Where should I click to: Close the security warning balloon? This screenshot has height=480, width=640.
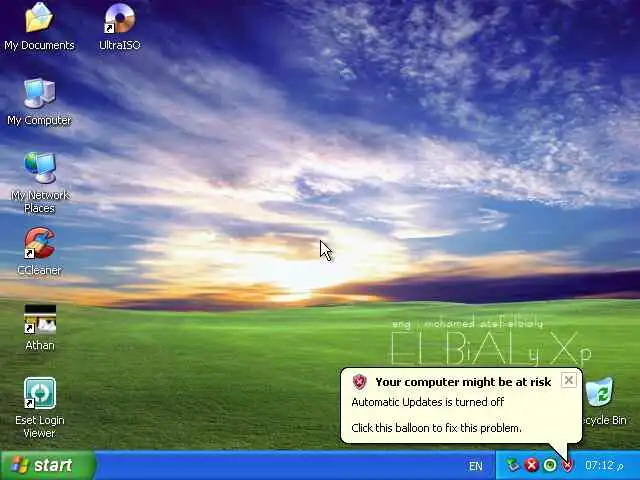click(x=569, y=380)
